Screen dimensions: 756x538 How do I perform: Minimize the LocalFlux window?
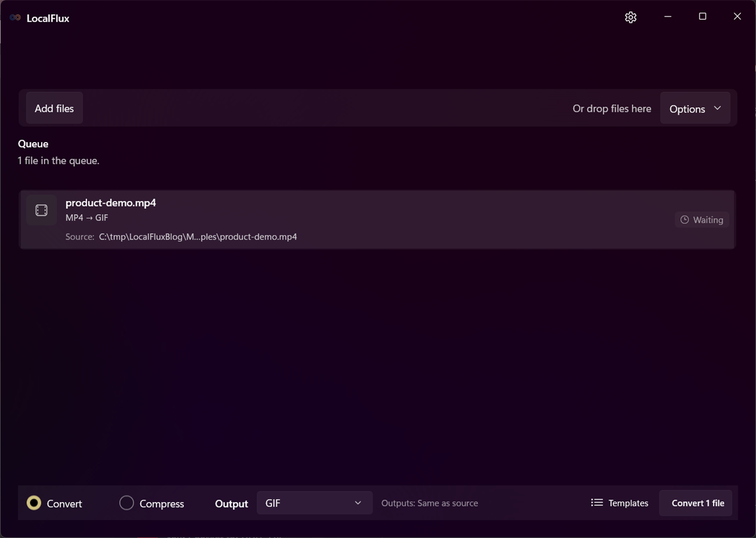tap(668, 17)
